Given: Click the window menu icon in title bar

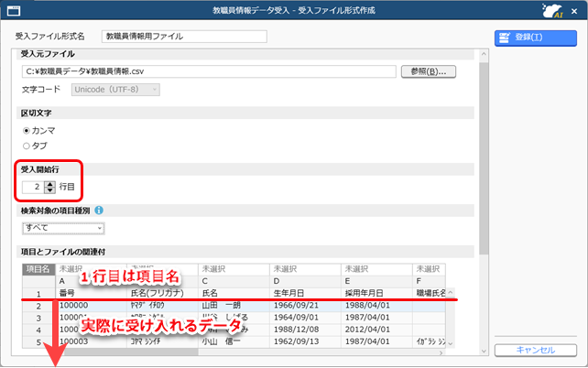Looking at the screenshot, I should tap(14, 11).
